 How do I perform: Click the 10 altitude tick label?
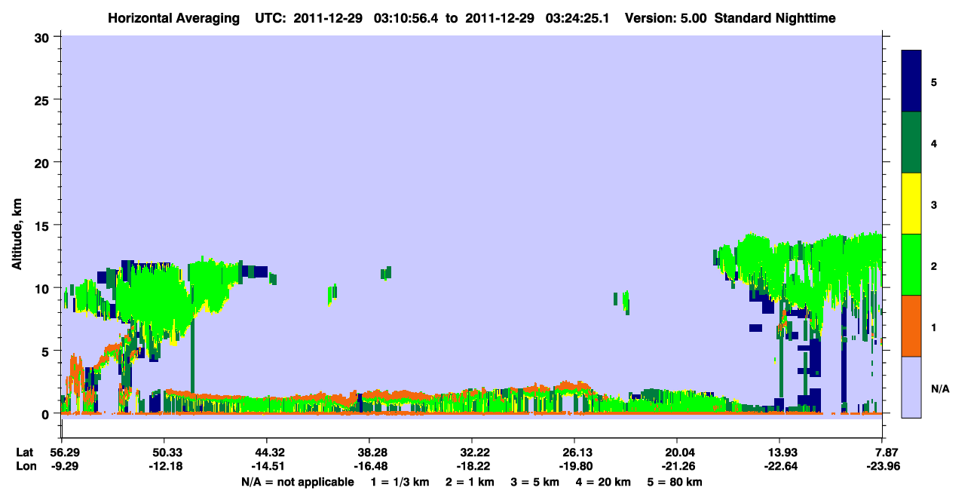[44, 288]
